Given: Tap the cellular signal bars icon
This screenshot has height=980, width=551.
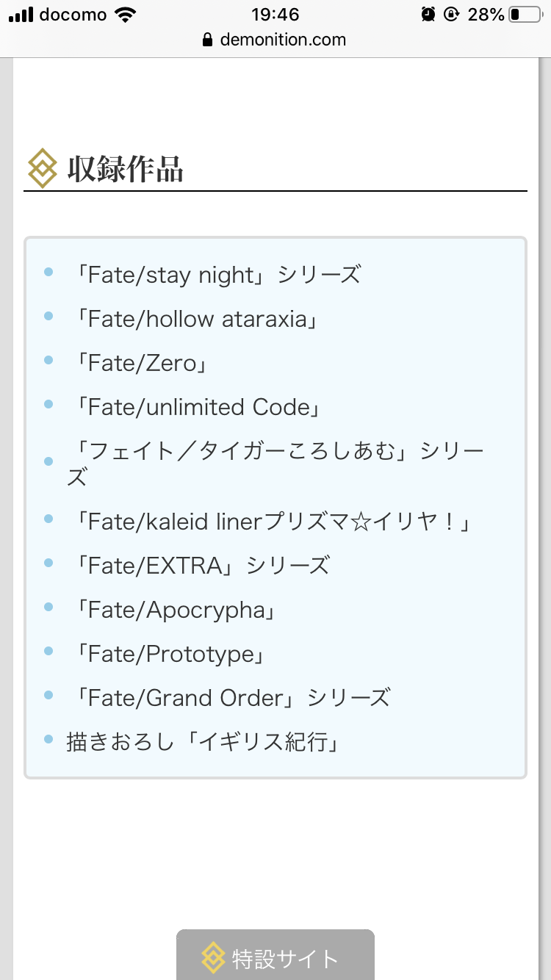Looking at the screenshot, I should coord(21,14).
